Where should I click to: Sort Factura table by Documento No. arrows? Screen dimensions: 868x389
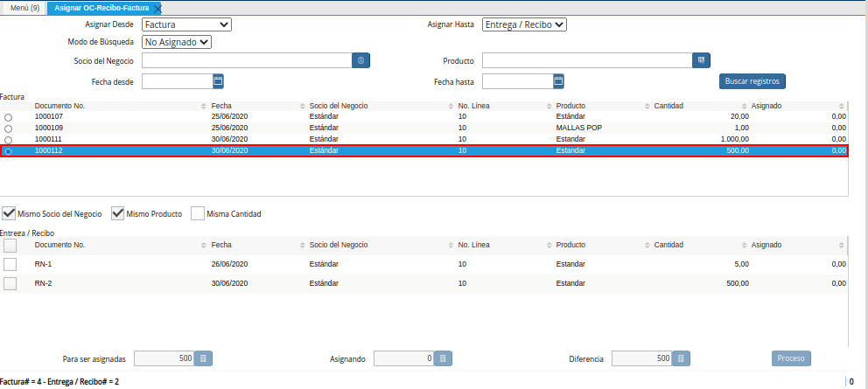203,106
